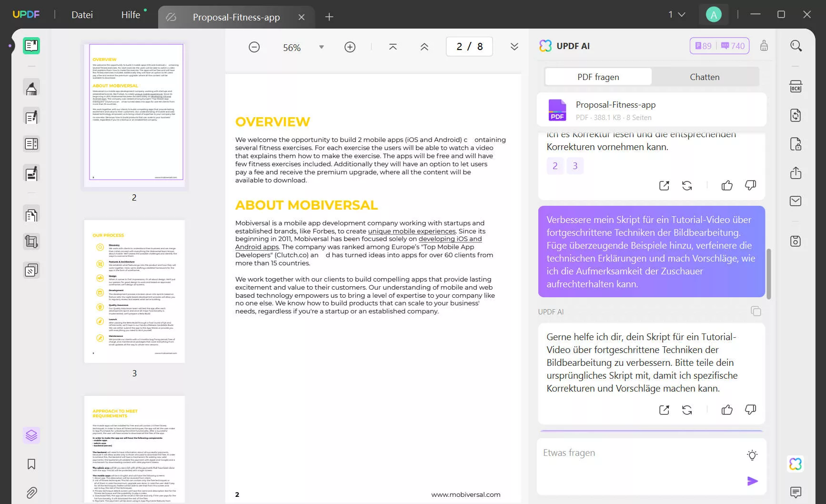
Task: Jump to cited page 3 reference
Action: click(x=575, y=166)
